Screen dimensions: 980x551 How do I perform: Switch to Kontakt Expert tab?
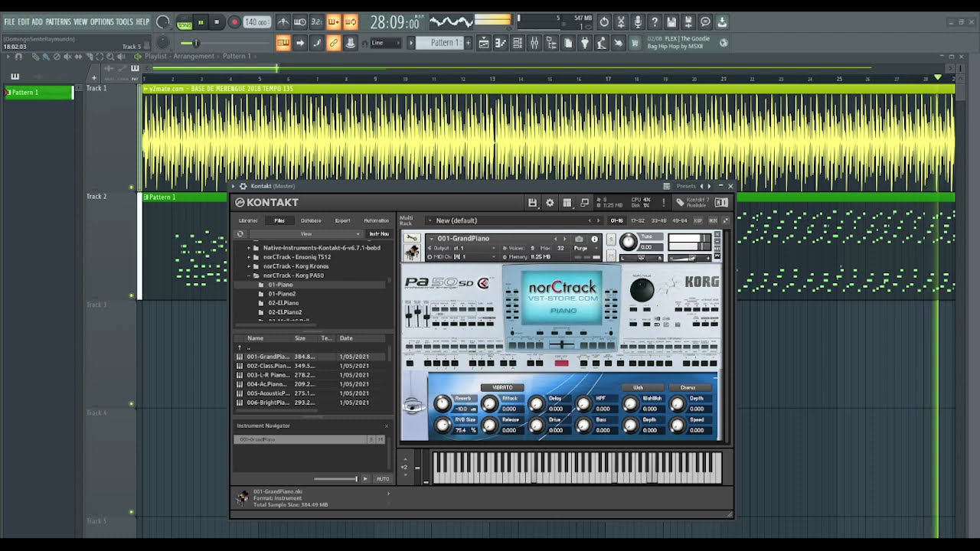tap(342, 220)
